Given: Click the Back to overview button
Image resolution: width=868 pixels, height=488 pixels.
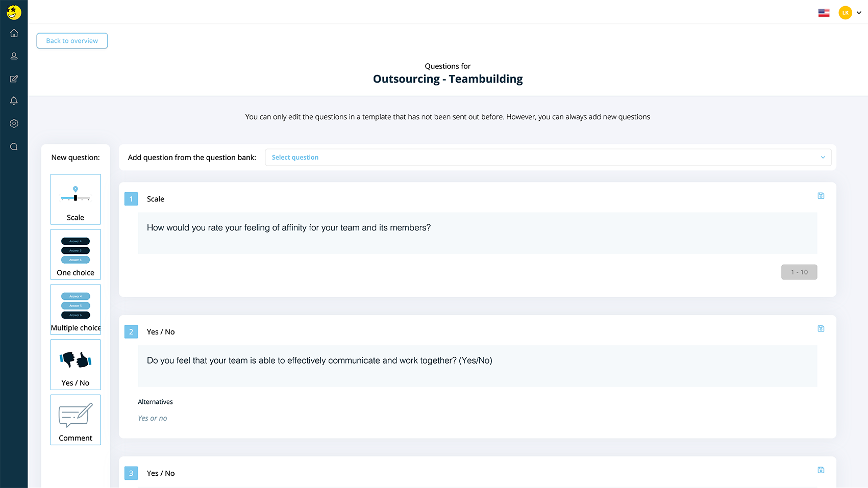Looking at the screenshot, I should coord(72,41).
